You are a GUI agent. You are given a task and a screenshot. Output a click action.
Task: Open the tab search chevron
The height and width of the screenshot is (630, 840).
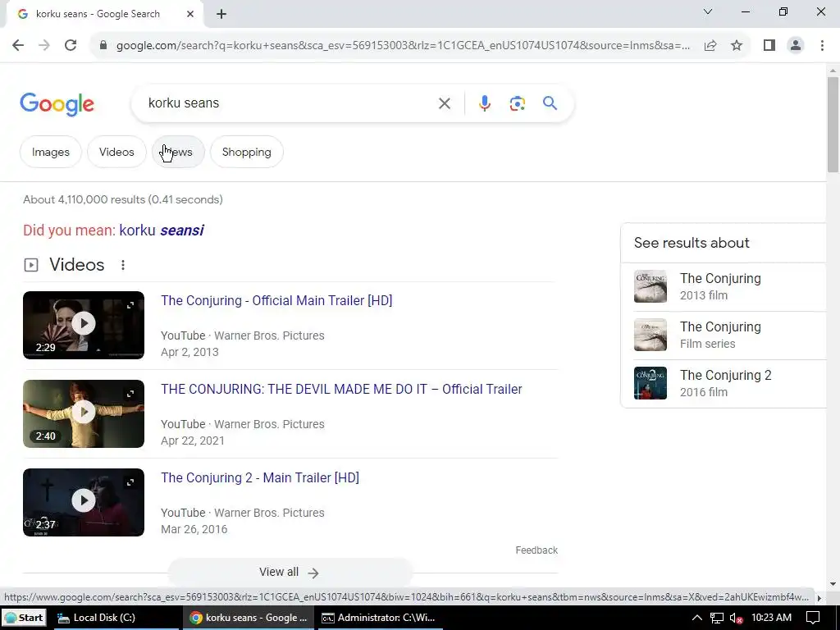707,11
